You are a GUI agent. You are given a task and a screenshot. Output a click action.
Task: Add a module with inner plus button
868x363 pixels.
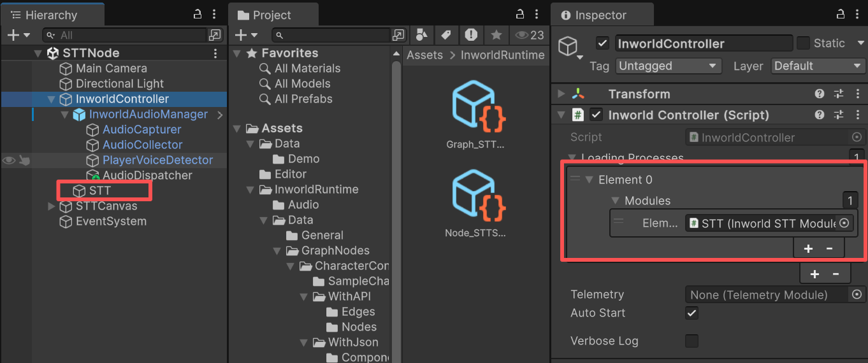(808, 248)
